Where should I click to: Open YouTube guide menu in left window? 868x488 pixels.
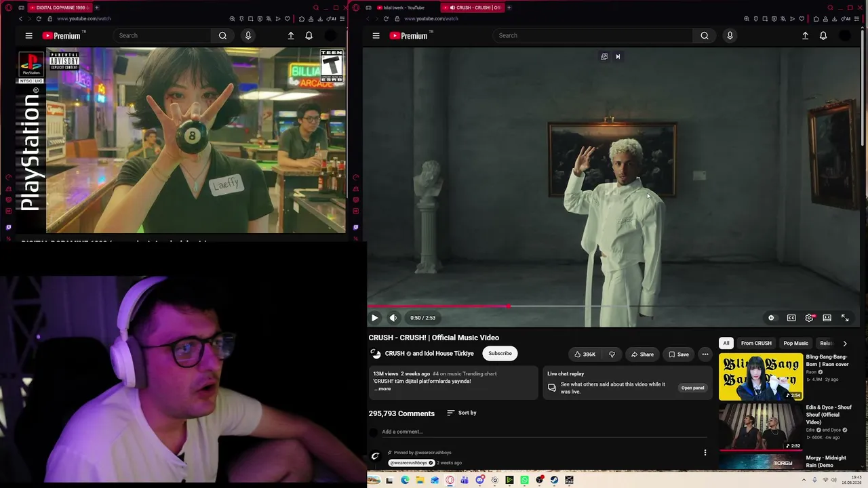(x=29, y=36)
